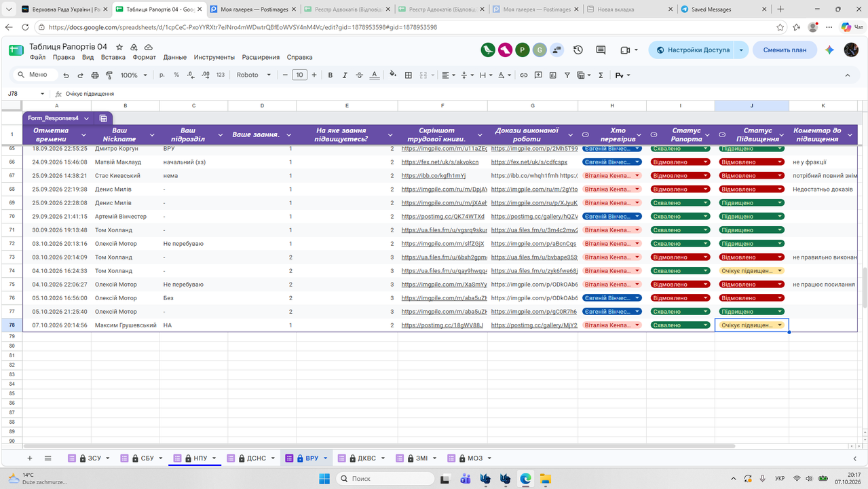Add a new sheet with the plus icon
This screenshot has width=868, height=489.
point(29,458)
